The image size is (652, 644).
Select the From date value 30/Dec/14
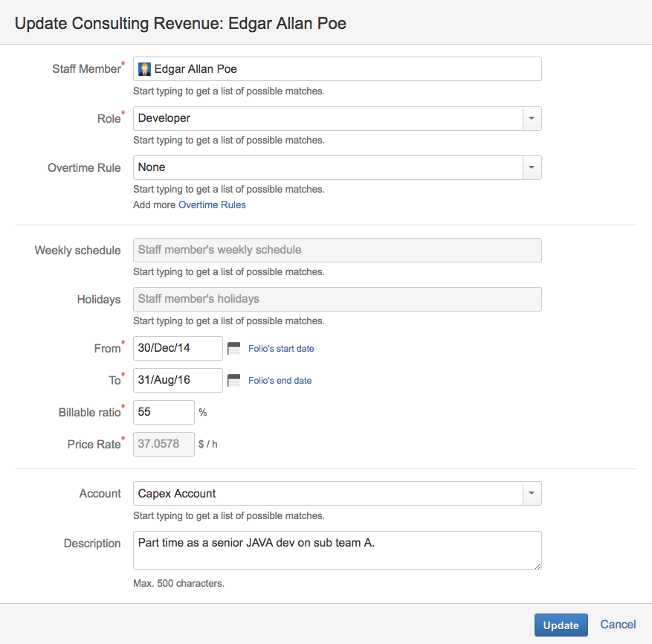pos(177,348)
